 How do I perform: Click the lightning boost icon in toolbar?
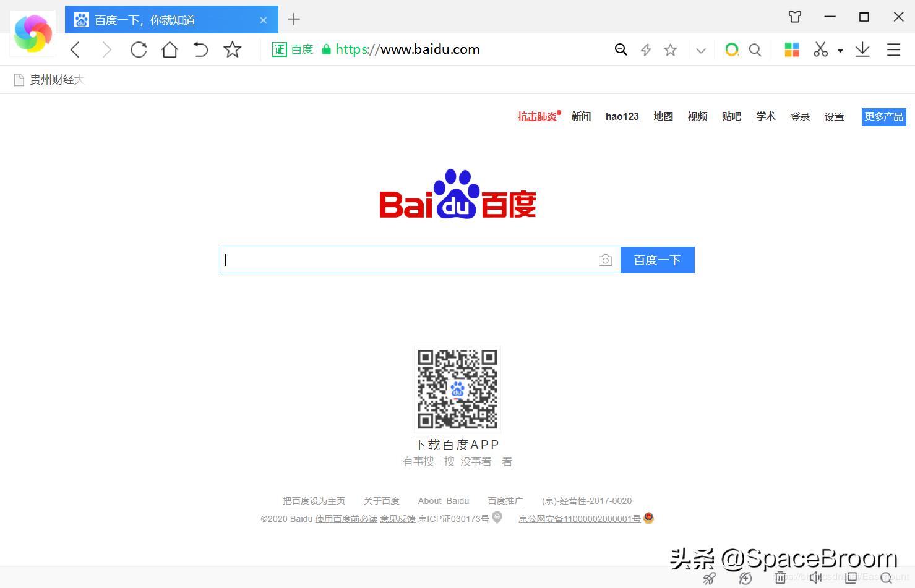tap(645, 49)
